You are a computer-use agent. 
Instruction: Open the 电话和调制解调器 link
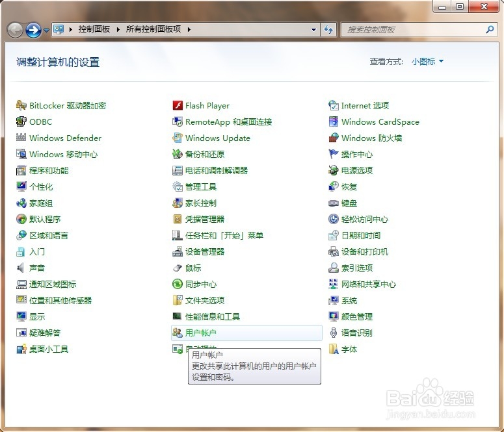[x=217, y=171]
